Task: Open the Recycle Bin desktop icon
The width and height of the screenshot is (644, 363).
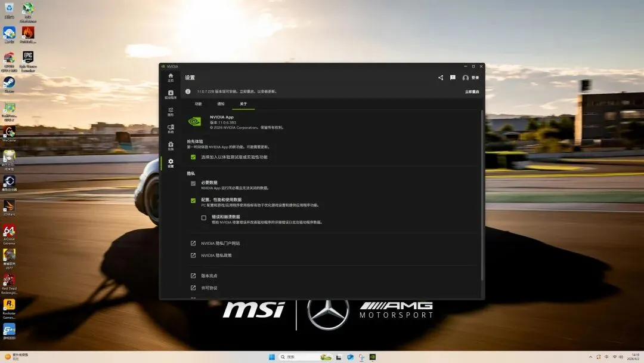Action: (x=9, y=11)
